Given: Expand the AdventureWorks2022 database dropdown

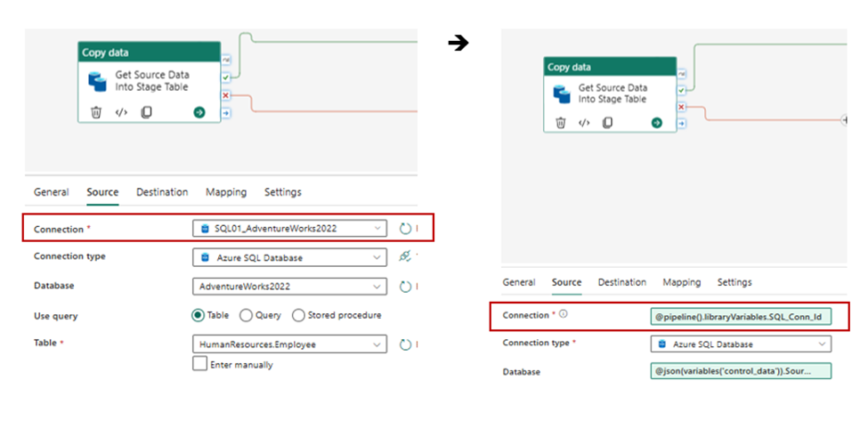Looking at the screenshot, I should click(289, 287).
